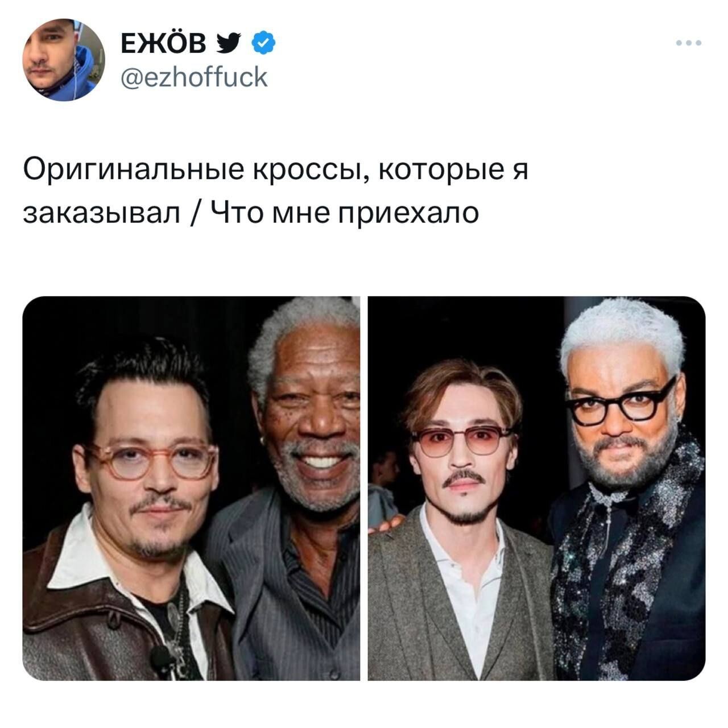The image size is (728, 728).
Task: Open the @ezhoffuck handle link
Action: click(195, 77)
